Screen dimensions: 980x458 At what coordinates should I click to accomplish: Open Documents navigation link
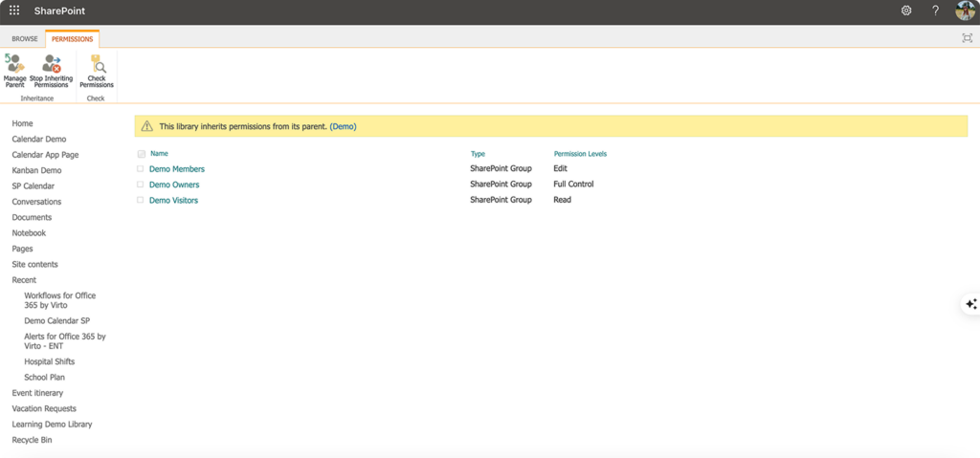[x=32, y=217]
